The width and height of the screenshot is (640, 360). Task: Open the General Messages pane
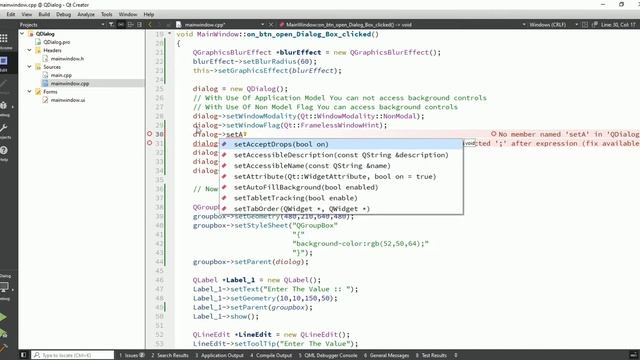pyautogui.click(x=386, y=355)
